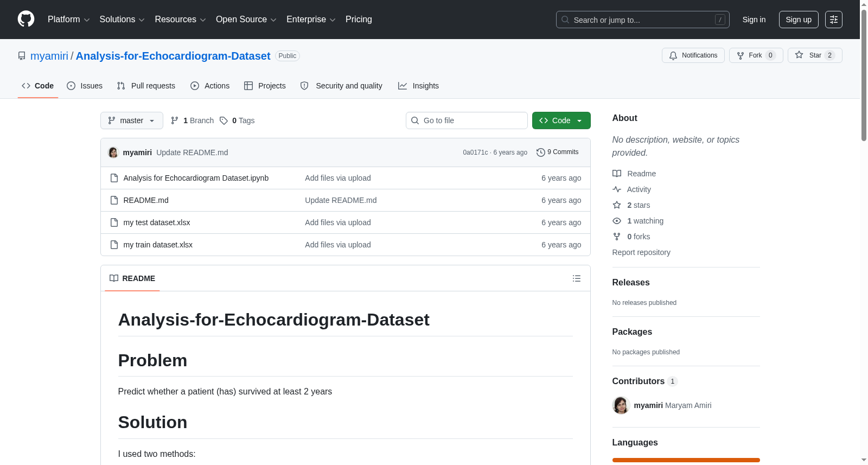Click the repository icon next to myamiri
868x465 pixels.
22,56
